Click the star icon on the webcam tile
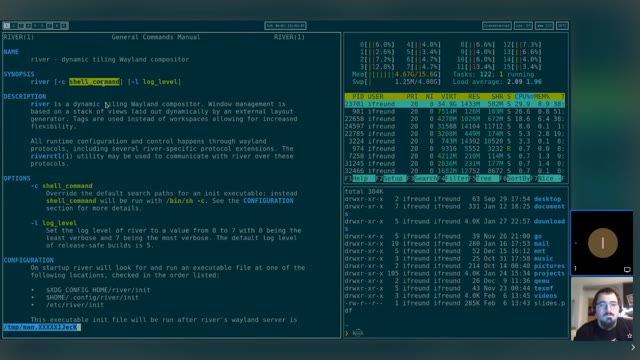Screen dimensions: 640x360 (x=629, y=336)
